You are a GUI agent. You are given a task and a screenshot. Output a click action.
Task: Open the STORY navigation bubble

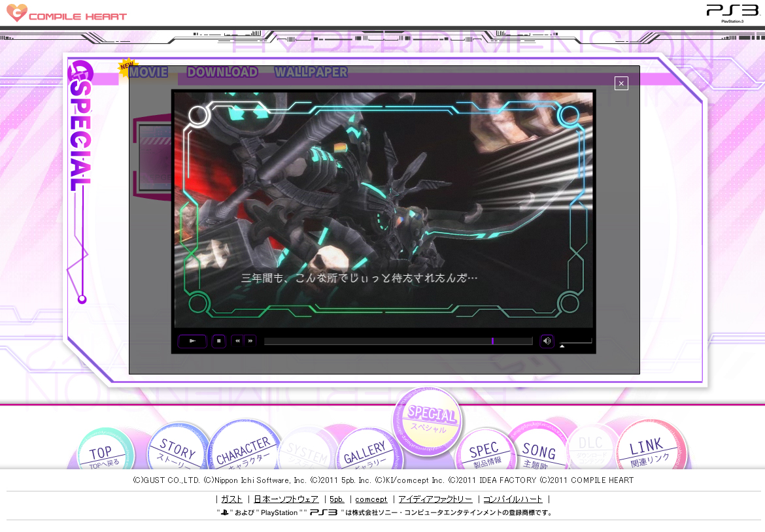178,448
